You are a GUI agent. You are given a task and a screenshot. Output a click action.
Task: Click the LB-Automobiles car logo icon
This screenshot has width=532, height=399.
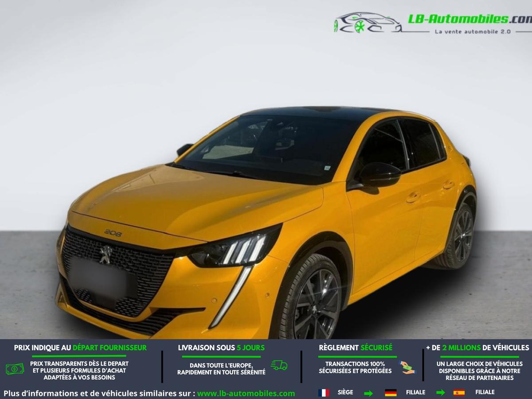point(368,23)
